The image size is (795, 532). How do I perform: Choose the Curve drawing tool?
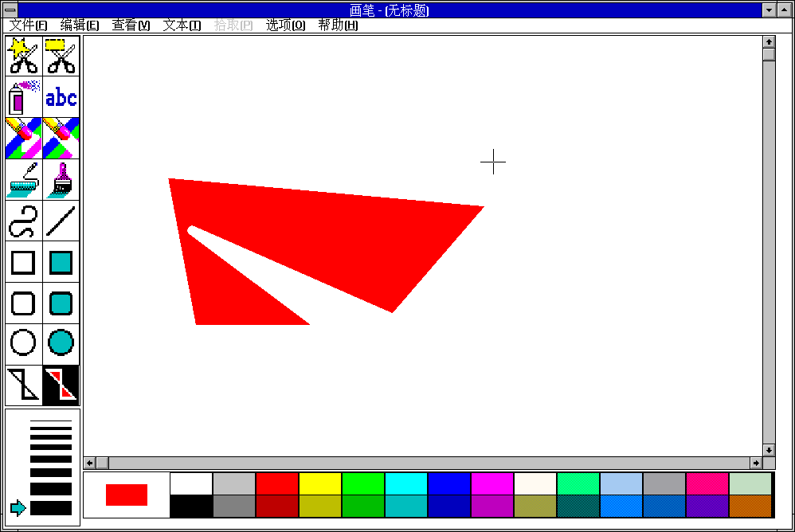click(x=24, y=221)
